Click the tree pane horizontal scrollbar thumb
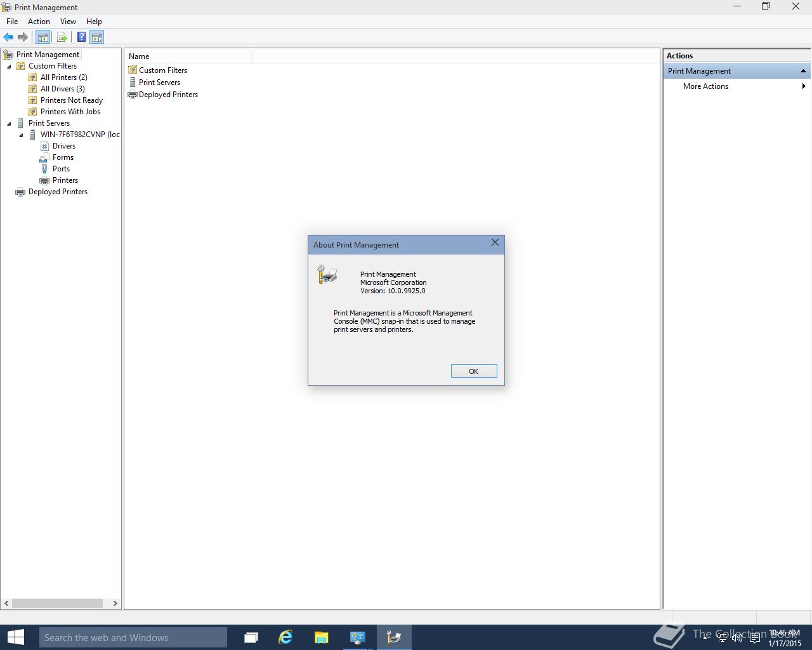Viewport: 812px width, 650px height. tap(57, 603)
